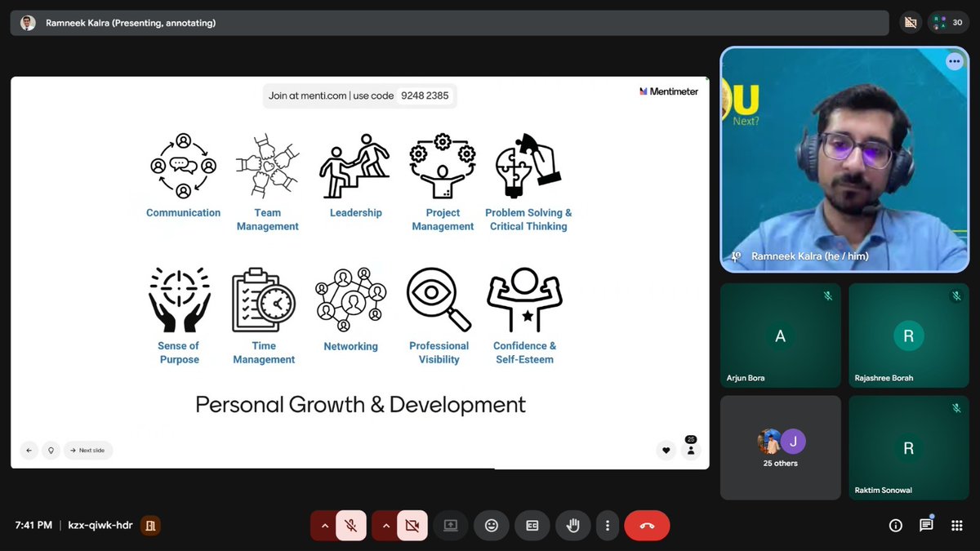Click the 7:41 PM time display
The height and width of the screenshot is (551, 980).
[x=33, y=526]
